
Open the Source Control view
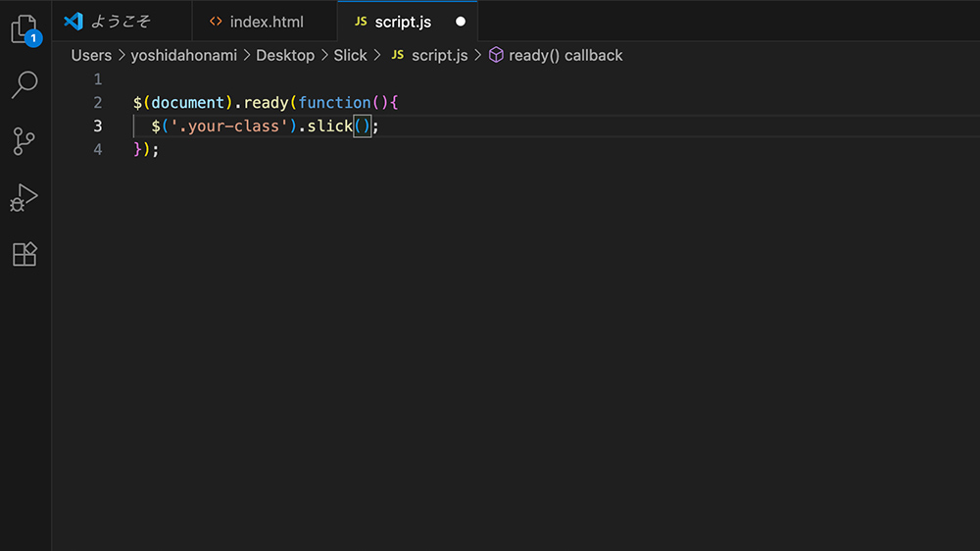[24, 141]
